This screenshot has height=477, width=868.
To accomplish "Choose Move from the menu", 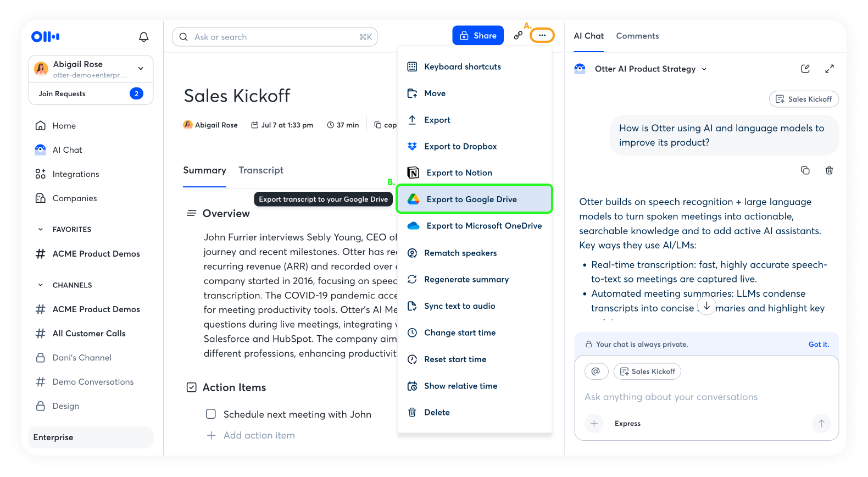I will point(475,93).
